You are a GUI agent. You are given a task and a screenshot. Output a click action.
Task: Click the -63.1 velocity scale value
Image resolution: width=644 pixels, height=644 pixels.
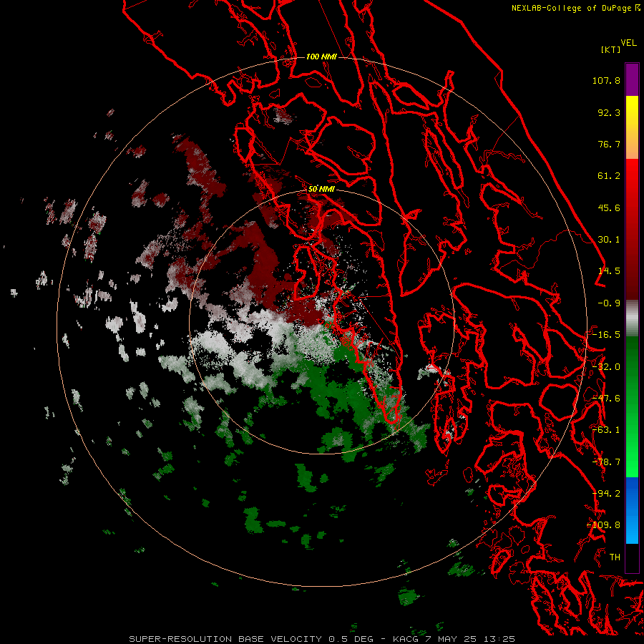pos(606,430)
